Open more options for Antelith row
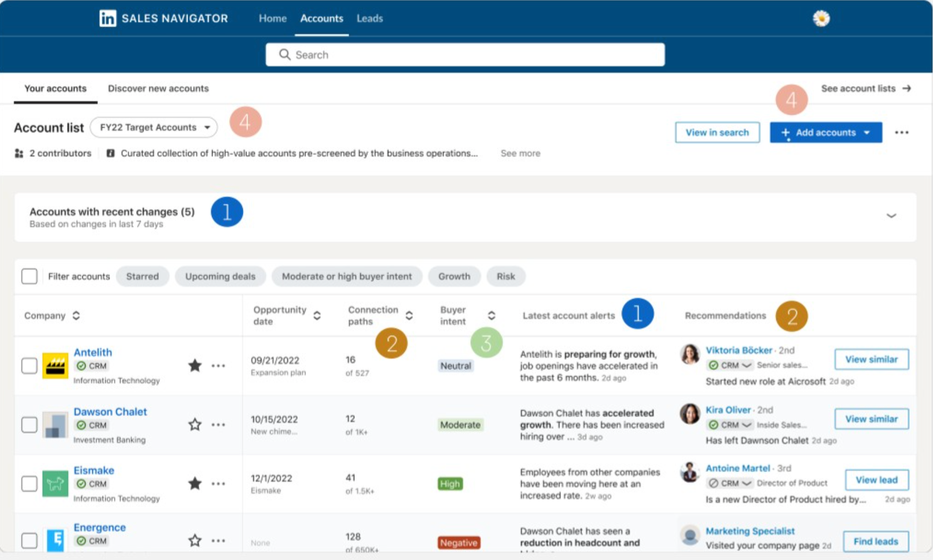The image size is (933, 560). [x=218, y=366]
